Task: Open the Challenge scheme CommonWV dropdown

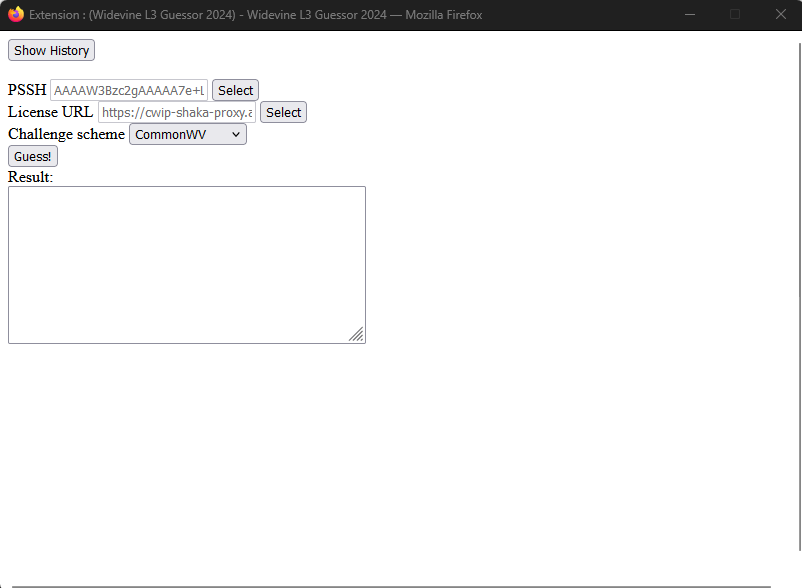Action: tap(188, 134)
